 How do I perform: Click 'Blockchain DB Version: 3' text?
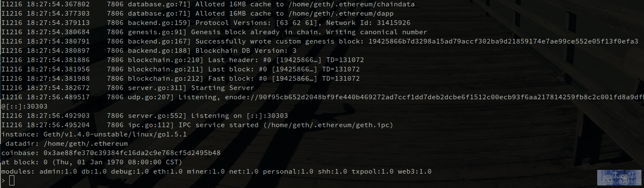[246, 50]
